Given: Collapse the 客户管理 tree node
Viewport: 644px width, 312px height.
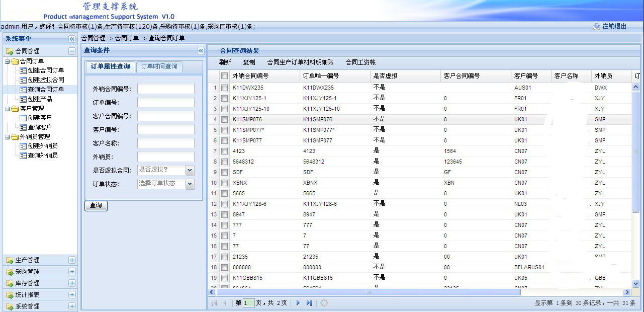Looking at the screenshot, I should 7,109.
